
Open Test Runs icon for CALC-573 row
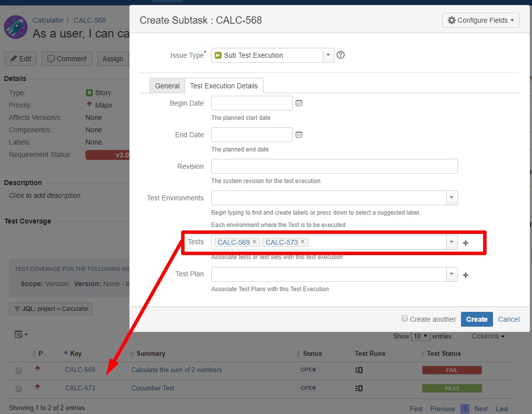click(x=359, y=388)
